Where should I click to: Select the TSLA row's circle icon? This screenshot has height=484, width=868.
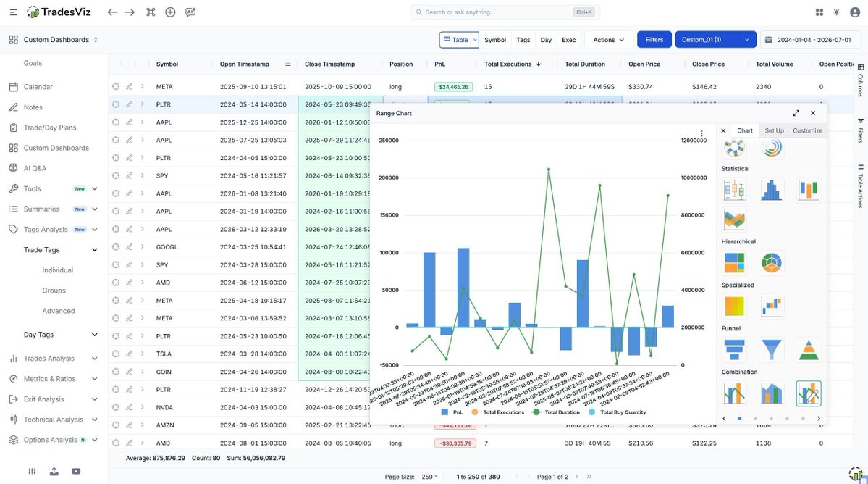(116, 354)
